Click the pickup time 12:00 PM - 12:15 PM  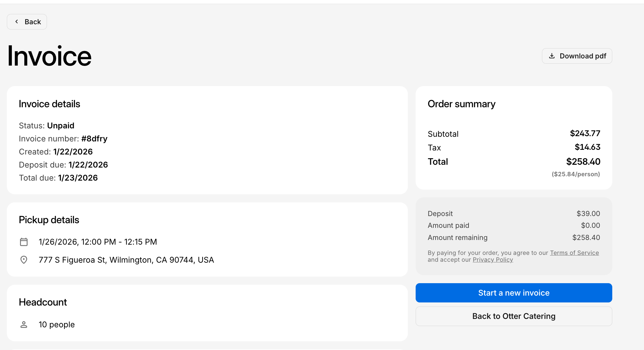point(98,242)
